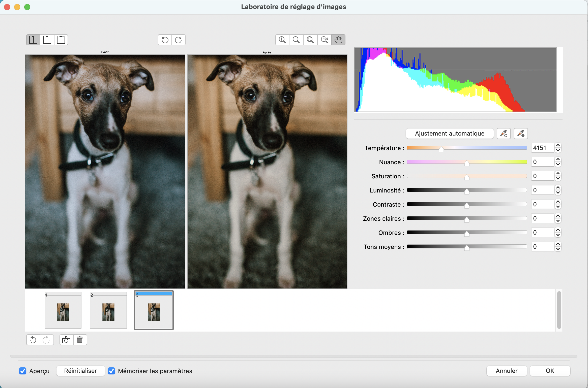588x388 pixels.
Task: Rotate the image counterclockwise
Action: 165,40
